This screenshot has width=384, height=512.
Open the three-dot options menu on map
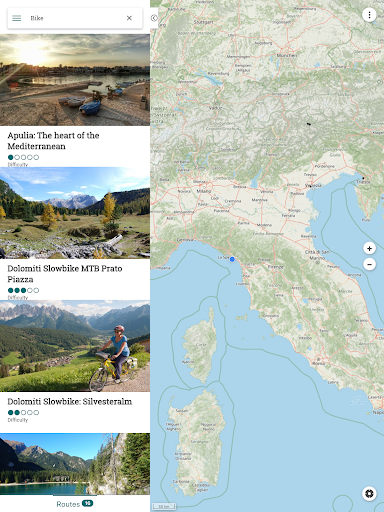click(369, 15)
